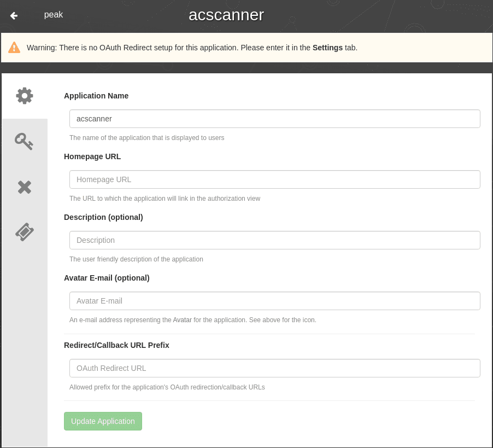The height and width of the screenshot is (448, 493).
Task: Click the Redirect/Callback URL Prefix label
Action: 116,345
